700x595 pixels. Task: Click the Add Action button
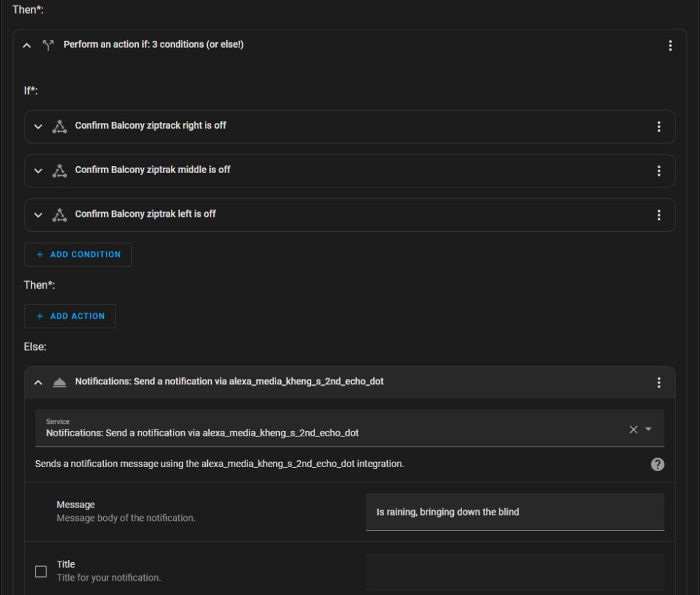pyautogui.click(x=70, y=316)
